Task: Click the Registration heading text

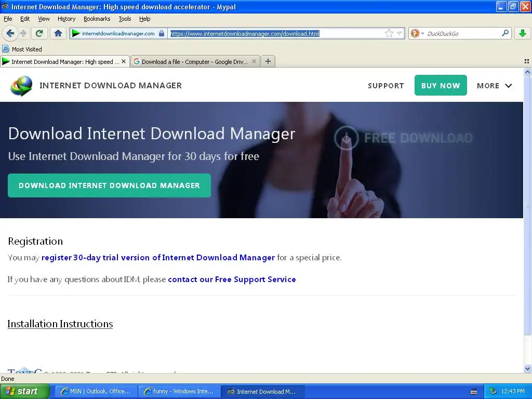Action: click(35, 241)
